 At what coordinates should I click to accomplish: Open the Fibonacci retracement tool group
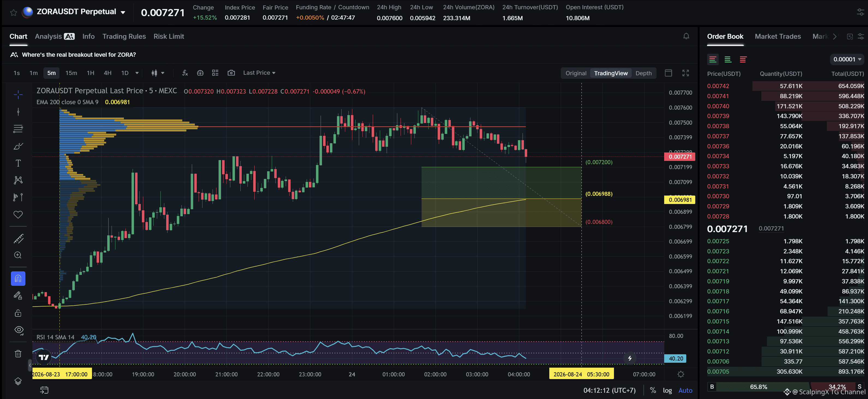coord(18,129)
